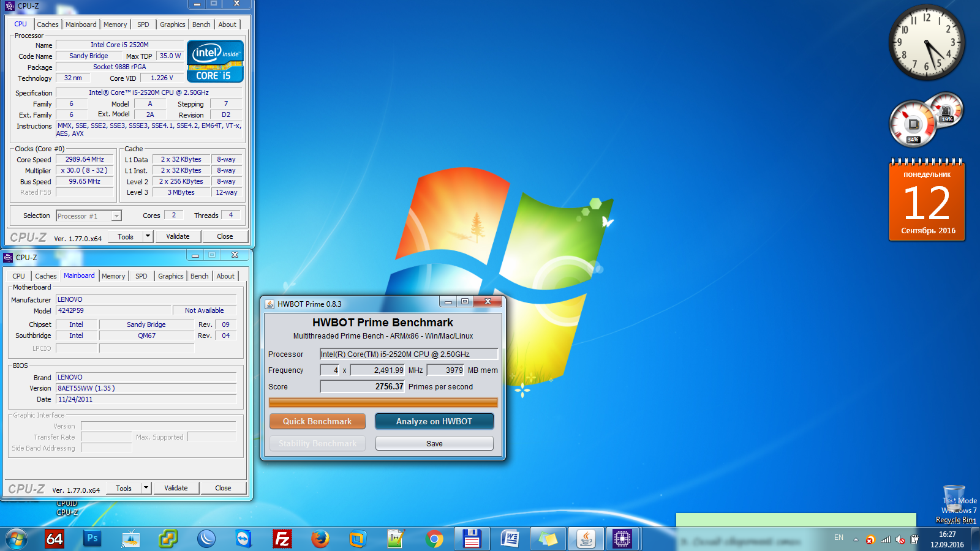Launch AIDA64 from the taskbar

tap(55, 539)
